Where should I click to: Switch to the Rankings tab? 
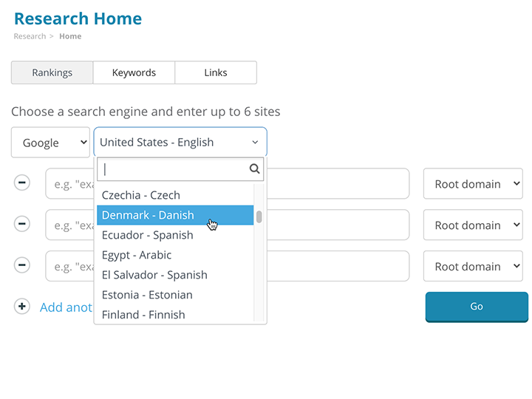tap(52, 72)
